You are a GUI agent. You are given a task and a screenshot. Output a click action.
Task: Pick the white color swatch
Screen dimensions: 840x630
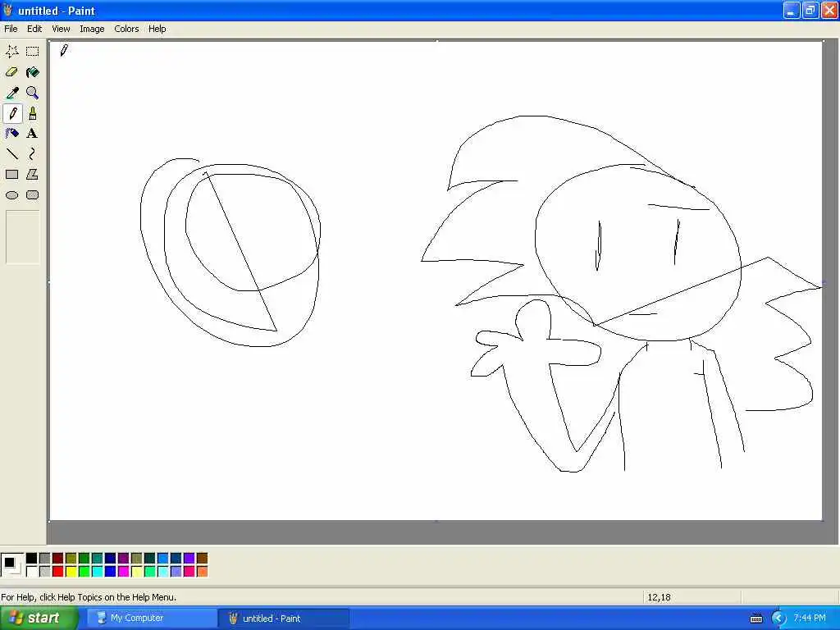click(32, 572)
